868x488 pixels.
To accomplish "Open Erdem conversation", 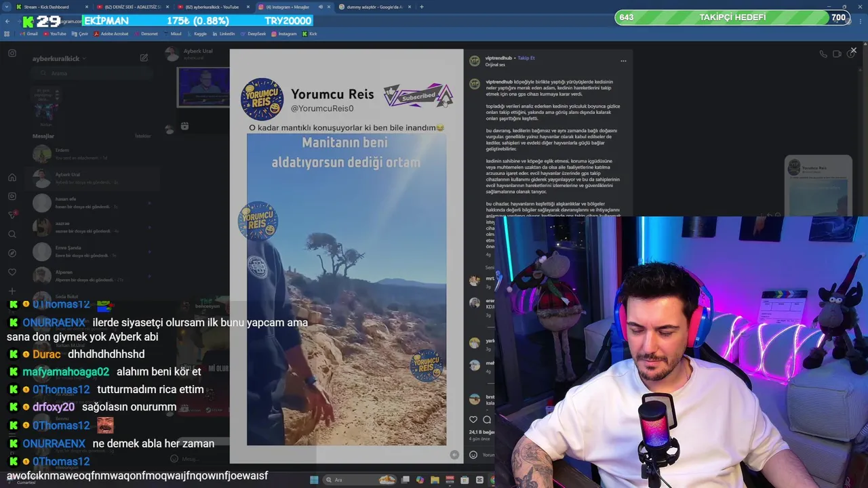I will 94,155.
